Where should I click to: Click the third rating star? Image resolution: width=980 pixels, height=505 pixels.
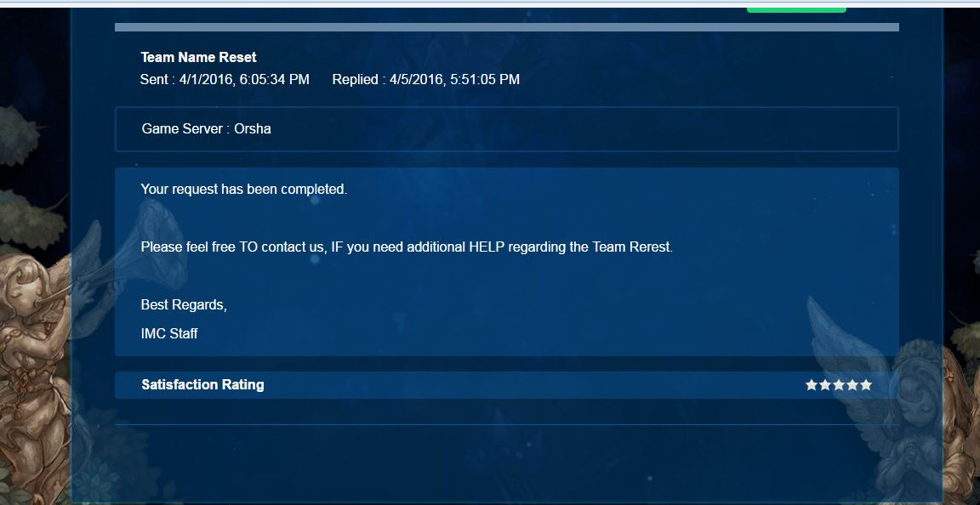tap(839, 385)
